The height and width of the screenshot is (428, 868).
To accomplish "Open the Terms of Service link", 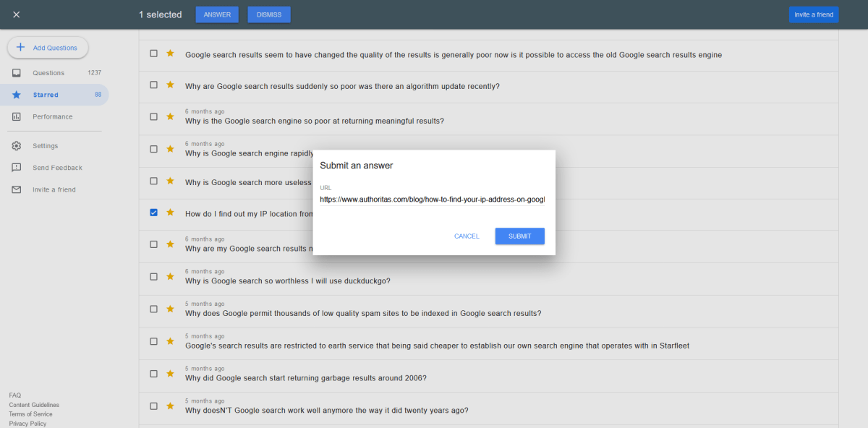I will point(30,414).
